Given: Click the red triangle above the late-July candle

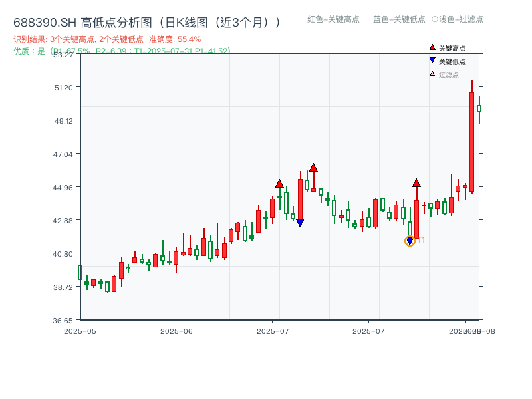Looking at the screenshot, I should (x=417, y=184).
